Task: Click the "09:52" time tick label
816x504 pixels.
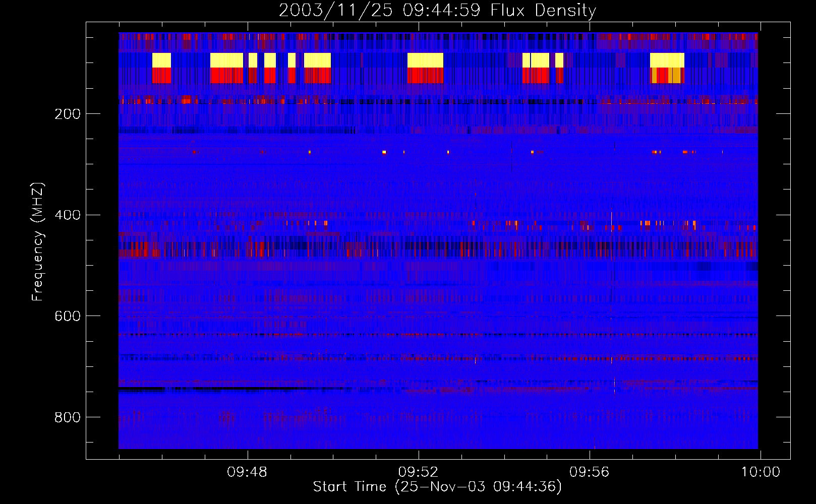Action: click(418, 472)
